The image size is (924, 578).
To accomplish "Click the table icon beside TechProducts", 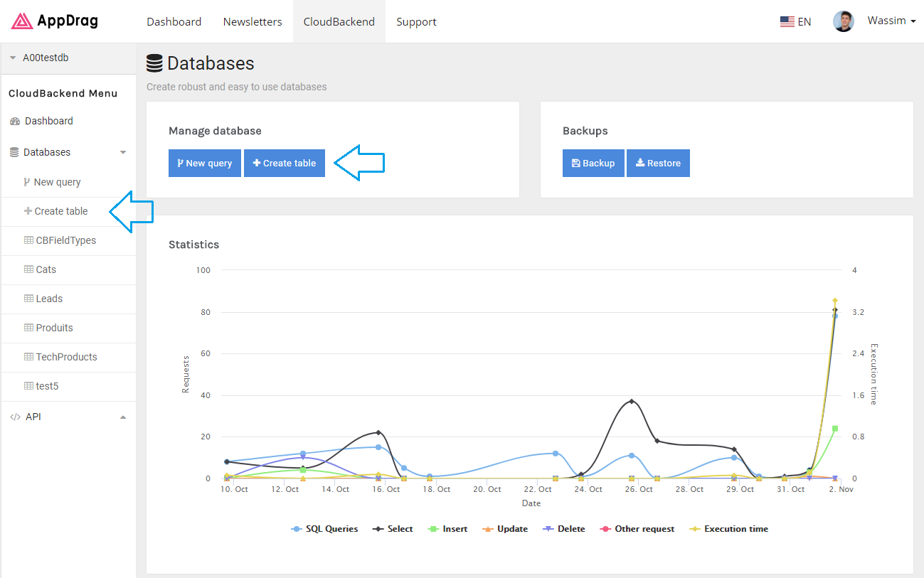I will 29,357.
